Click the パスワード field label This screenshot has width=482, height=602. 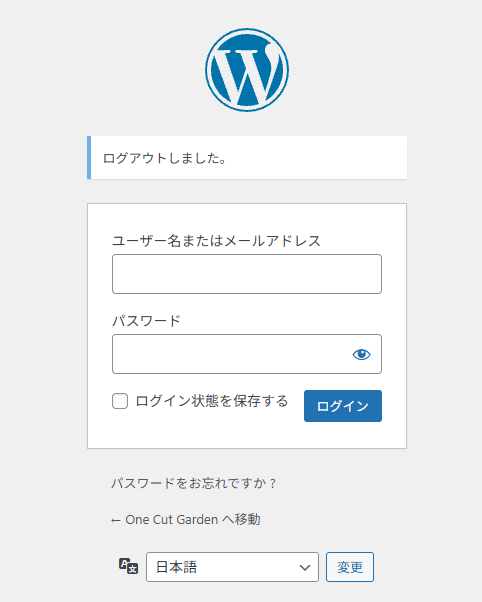(x=146, y=321)
